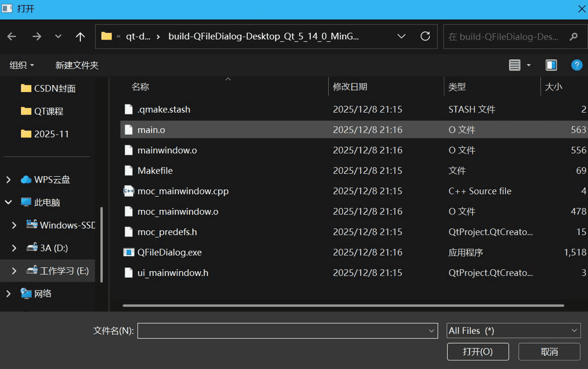Collapse the 此电脑 tree node
The width and height of the screenshot is (588, 369).
[8, 203]
